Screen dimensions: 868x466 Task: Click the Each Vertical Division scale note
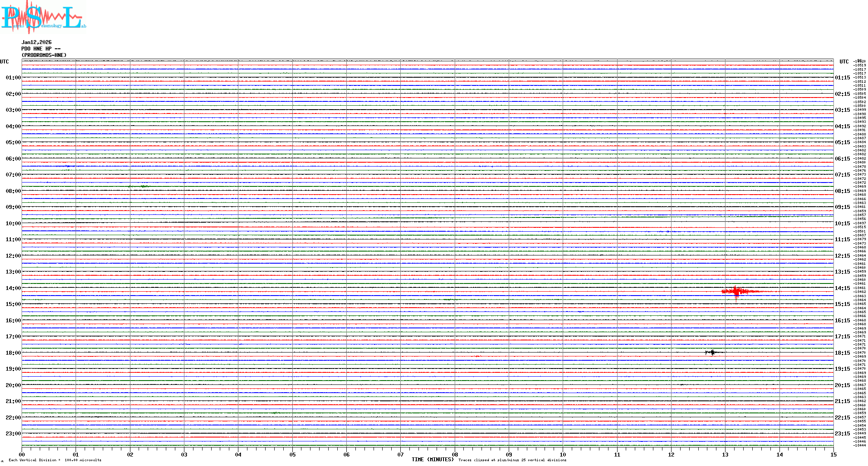55,460
